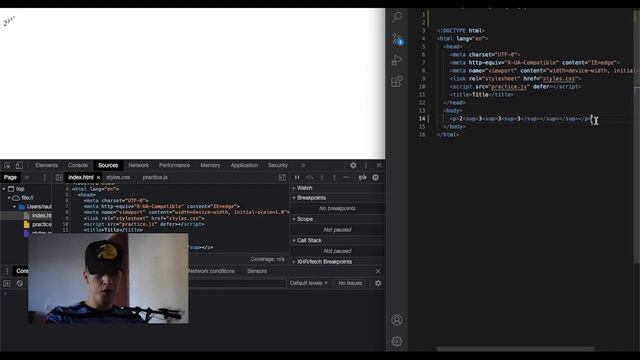Click the step out of function icon
The height and width of the screenshot is (360, 640).
click(x=334, y=178)
